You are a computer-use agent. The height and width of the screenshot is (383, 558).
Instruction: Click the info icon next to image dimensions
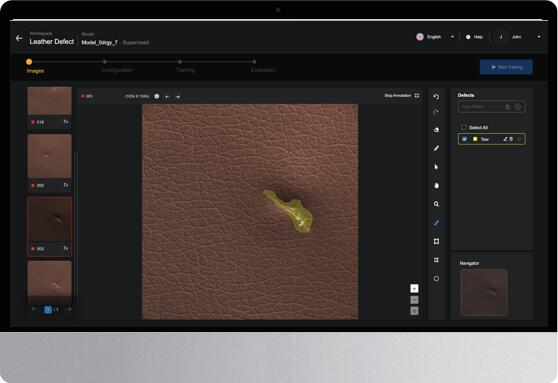157,96
